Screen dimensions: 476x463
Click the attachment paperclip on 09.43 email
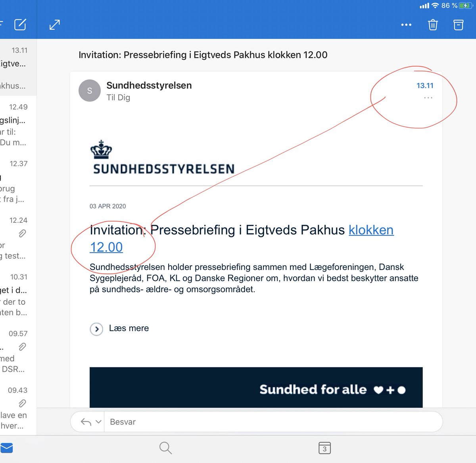coord(23,403)
